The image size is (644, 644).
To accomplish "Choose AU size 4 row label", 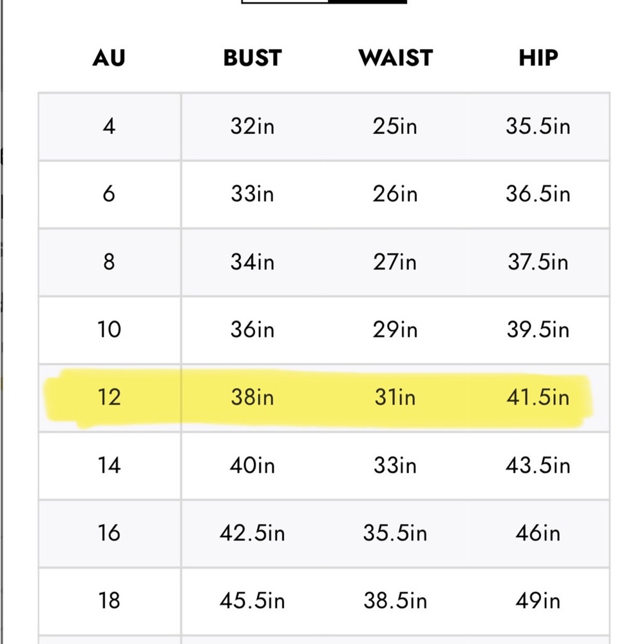I will tap(109, 126).
